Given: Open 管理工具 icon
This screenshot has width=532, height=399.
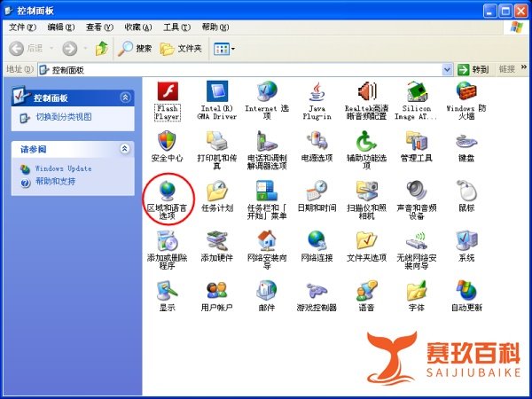Looking at the screenshot, I should [x=417, y=146].
